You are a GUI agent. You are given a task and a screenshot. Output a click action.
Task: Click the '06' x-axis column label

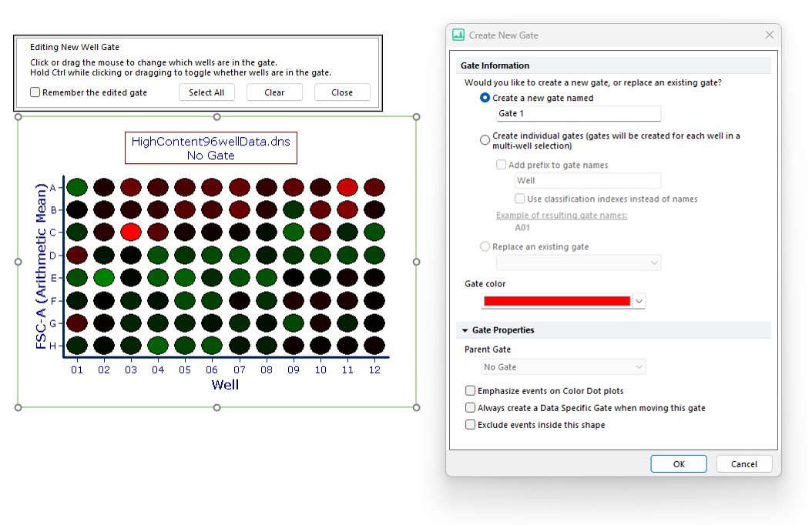(x=212, y=370)
